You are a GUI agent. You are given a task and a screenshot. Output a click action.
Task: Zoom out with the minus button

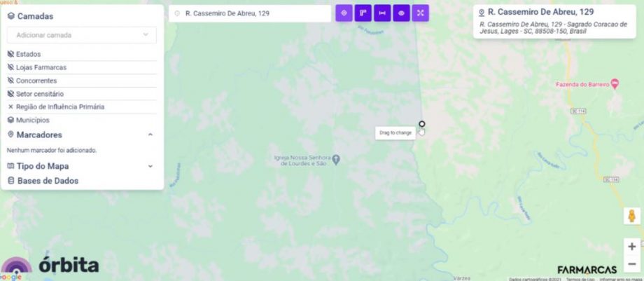(631, 263)
